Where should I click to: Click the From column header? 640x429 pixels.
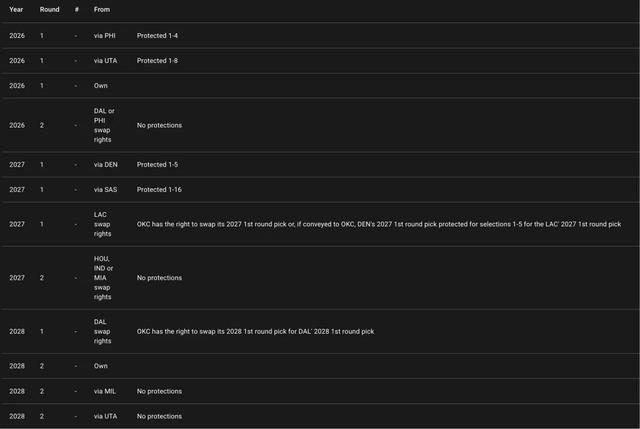pos(102,9)
